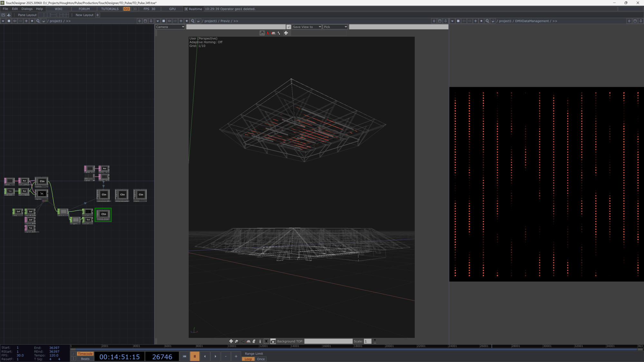
Task: Click the TUTORIALS button
Action: tap(110, 9)
